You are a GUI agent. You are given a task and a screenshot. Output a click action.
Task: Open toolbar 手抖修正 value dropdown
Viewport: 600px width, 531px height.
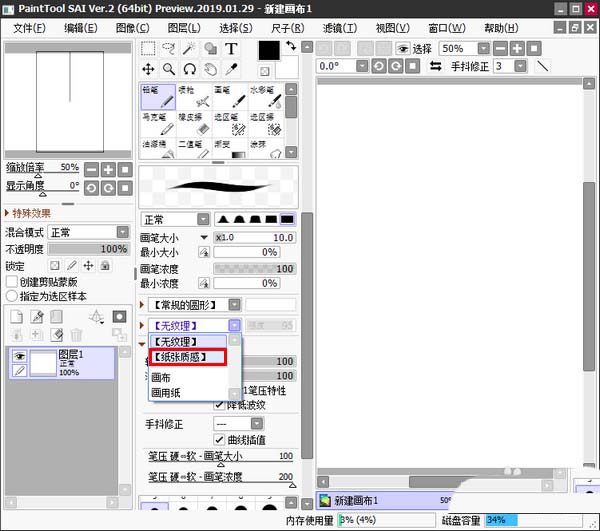pyautogui.click(x=520, y=66)
